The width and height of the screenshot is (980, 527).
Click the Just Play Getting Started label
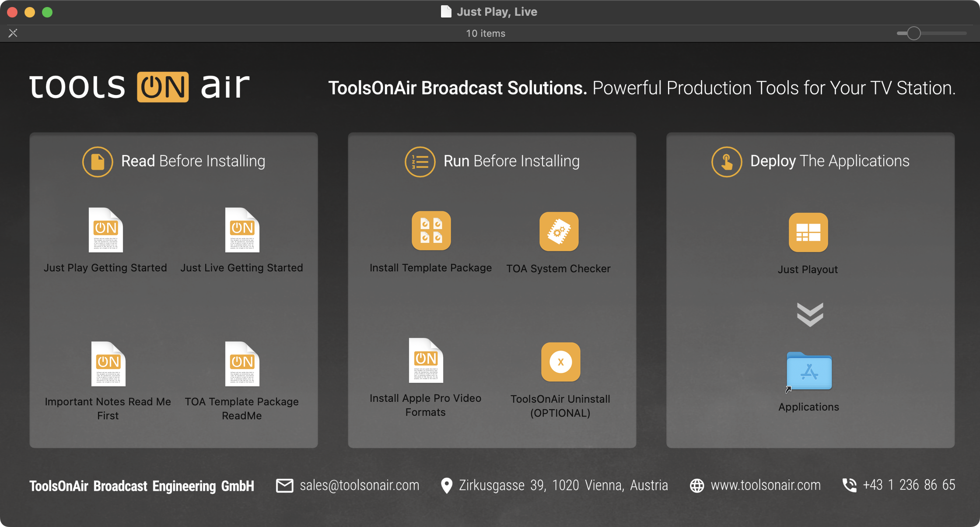105,268
